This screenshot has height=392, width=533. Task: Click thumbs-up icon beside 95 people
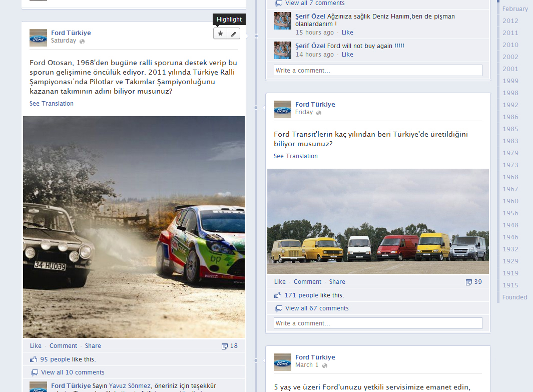(x=34, y=359)
